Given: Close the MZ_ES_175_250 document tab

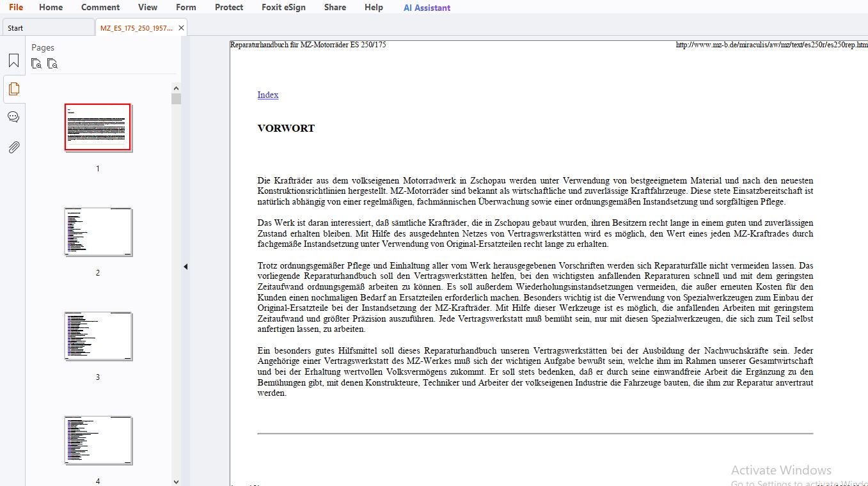Looking at the screenshot, I should [181, 28].
